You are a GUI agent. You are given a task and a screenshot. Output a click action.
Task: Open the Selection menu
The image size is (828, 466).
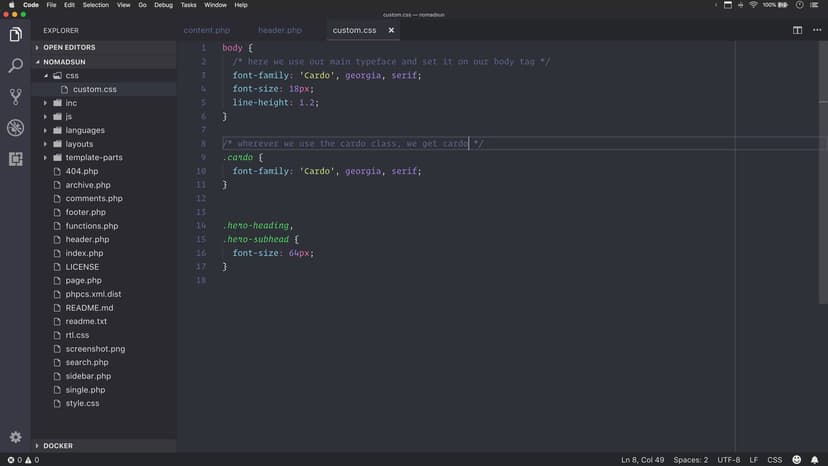point(96,5)
